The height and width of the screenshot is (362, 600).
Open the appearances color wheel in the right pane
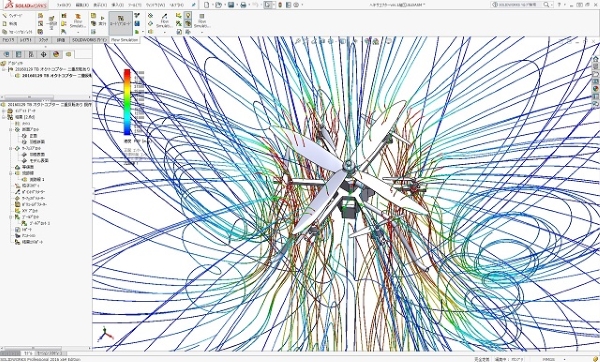tap(596, 88)
